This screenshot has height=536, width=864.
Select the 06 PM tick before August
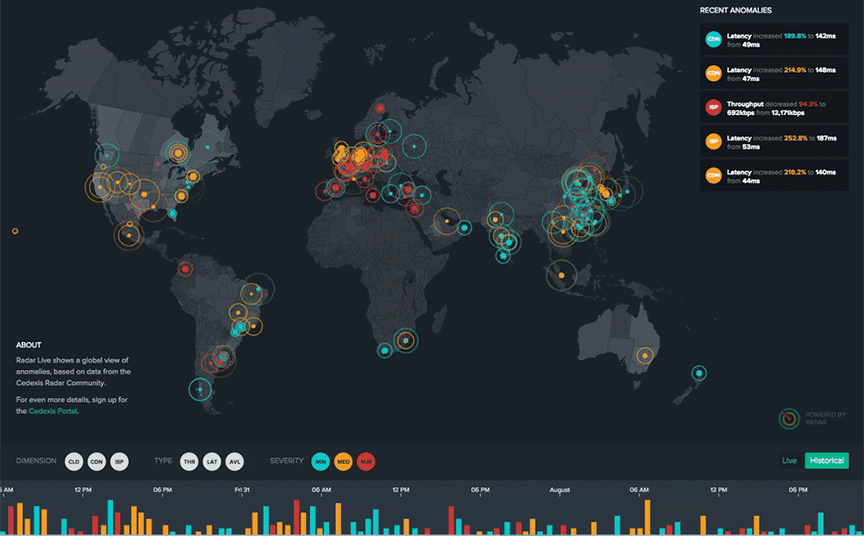coord(480,490)
